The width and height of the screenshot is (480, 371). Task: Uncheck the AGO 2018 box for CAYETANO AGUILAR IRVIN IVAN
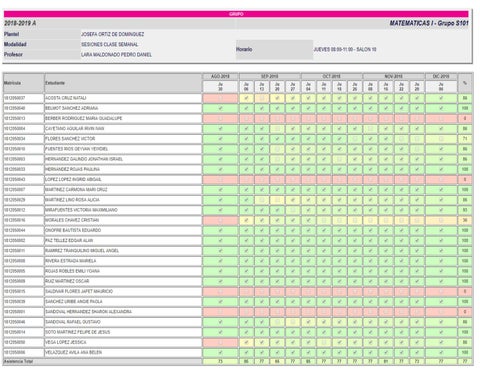point(220,129)
